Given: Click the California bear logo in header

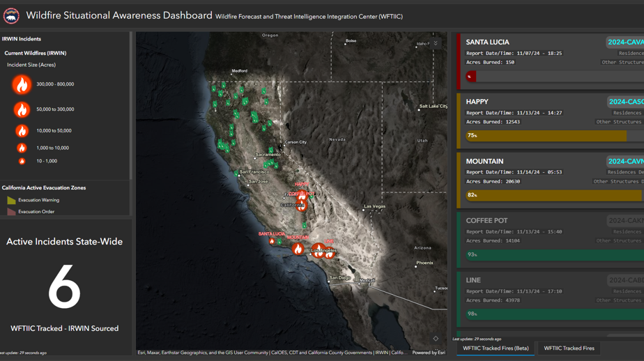Looking at the screenshot, I should tap(11, 16).
